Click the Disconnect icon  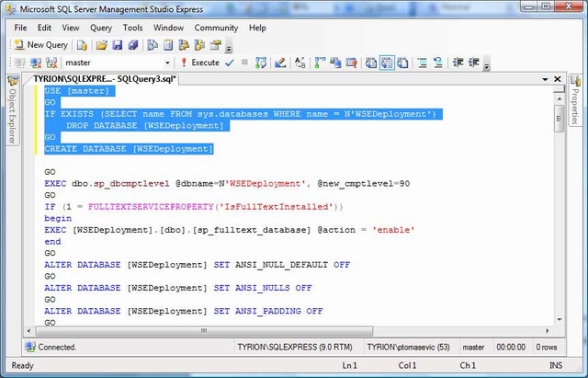(x=36, y=63)
